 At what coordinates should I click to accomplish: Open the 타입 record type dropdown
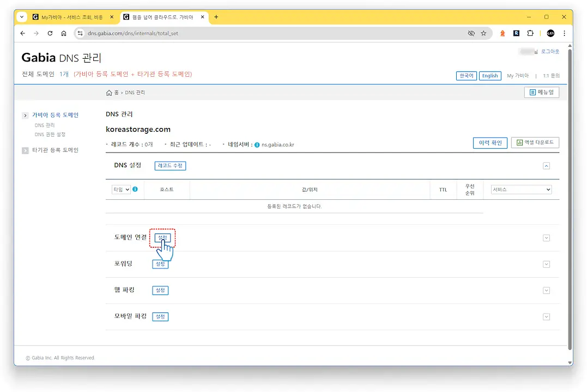point(122,189)
